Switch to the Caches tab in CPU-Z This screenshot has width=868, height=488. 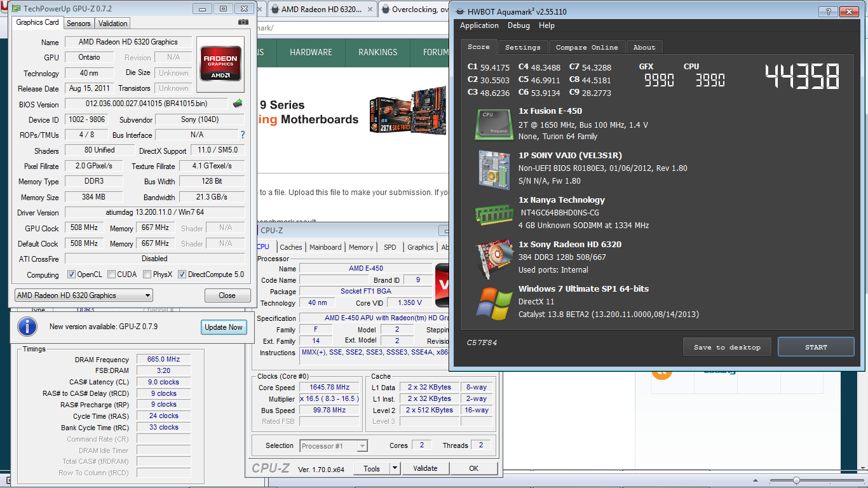pos(291,247)
